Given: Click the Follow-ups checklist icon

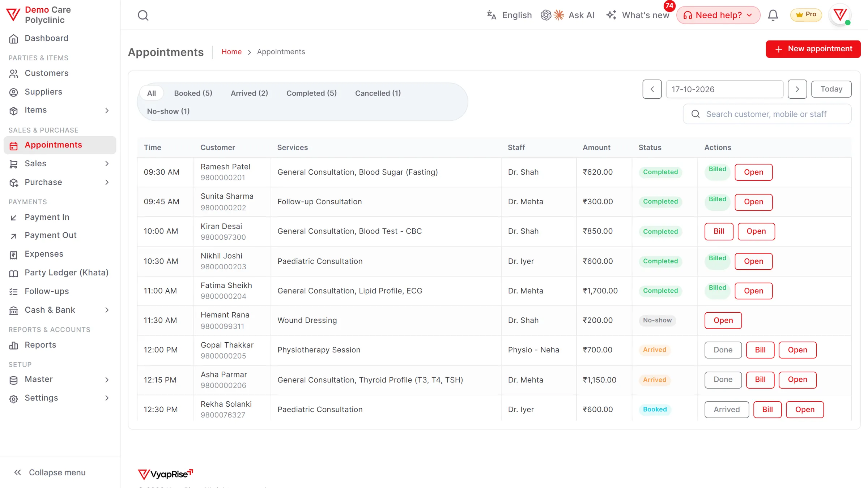Looking at the screenshot, I should pos(13,292).
